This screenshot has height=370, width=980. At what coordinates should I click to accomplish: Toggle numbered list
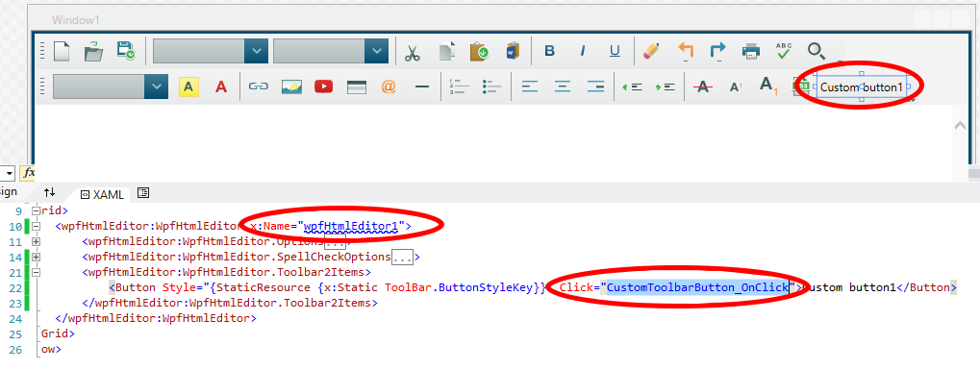(x=460, y=86)
